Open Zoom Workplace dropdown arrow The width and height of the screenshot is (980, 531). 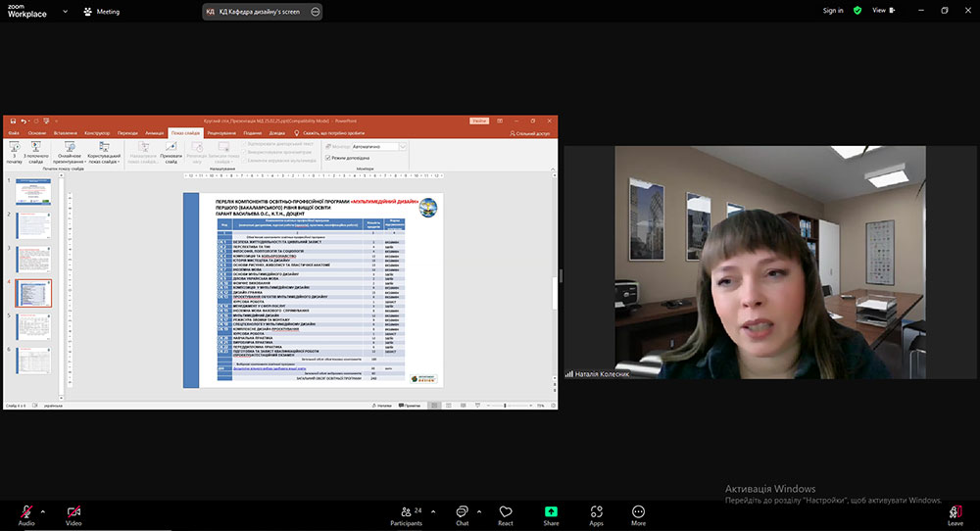[65, 11]
